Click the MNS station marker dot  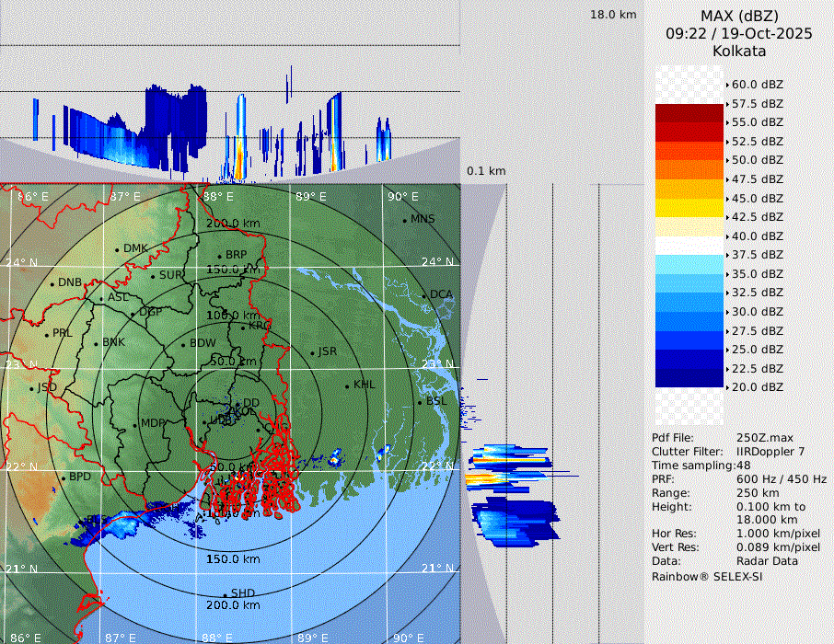click(x=404, y=220)
